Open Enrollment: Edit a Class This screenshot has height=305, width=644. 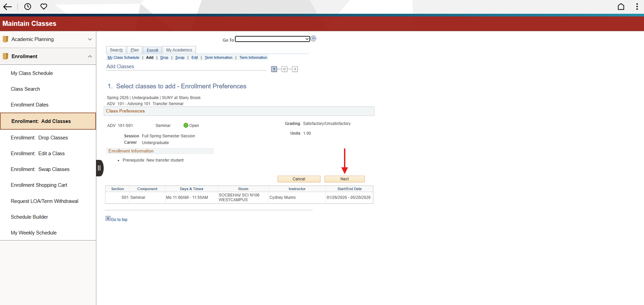click(x=48, y=154)
